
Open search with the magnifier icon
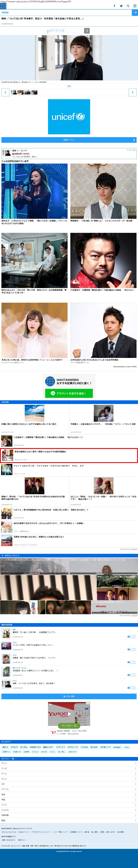tap(128, 6)
